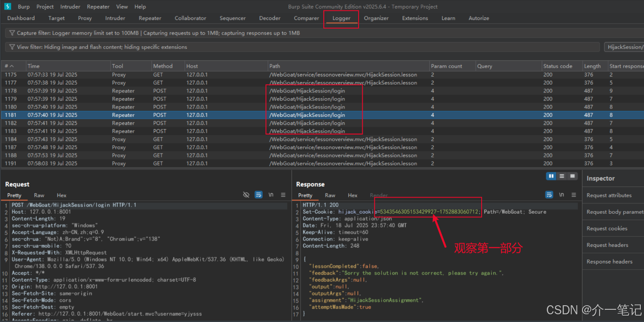This screenshot has height=322, width=644.
Task: Expand Request body parameters in Inspector
Action: [613, 212]
